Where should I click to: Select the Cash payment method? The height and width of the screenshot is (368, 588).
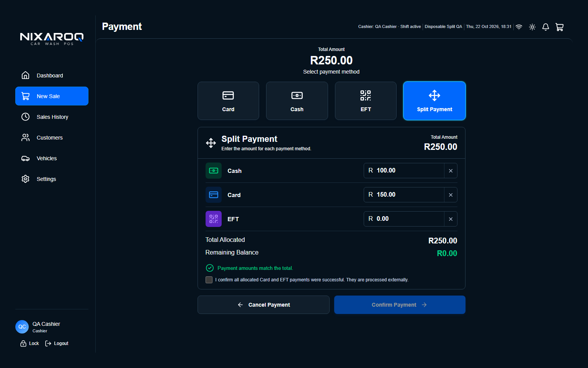click(x=297, y=101)
